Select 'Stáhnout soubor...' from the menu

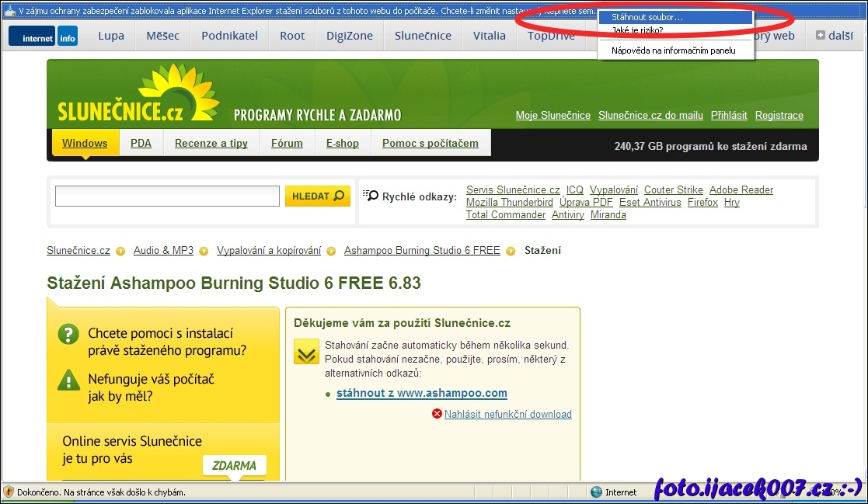(647, 17)
